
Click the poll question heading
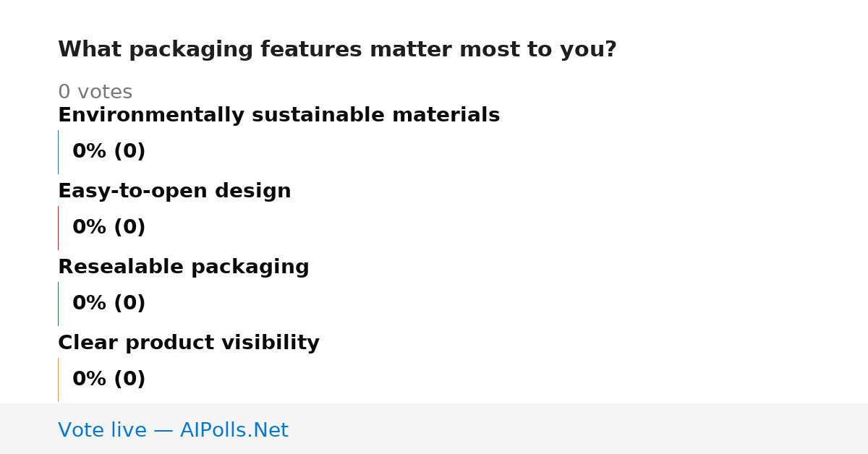tap(337, 50)
